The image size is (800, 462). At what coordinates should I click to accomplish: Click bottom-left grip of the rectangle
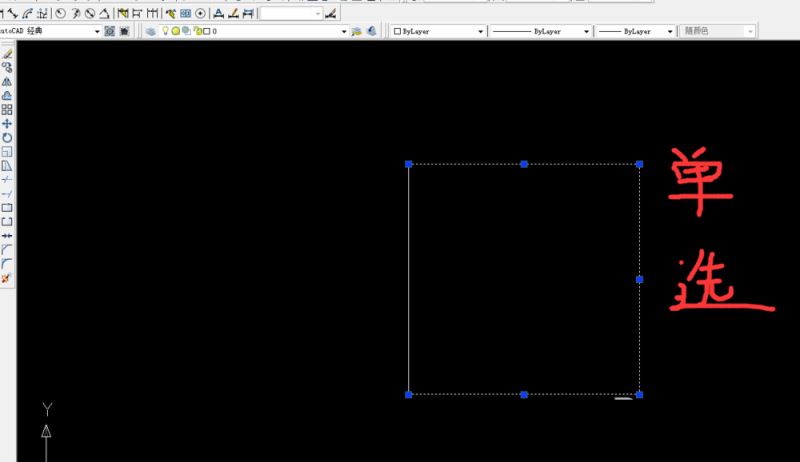click(x=409, y=395)
